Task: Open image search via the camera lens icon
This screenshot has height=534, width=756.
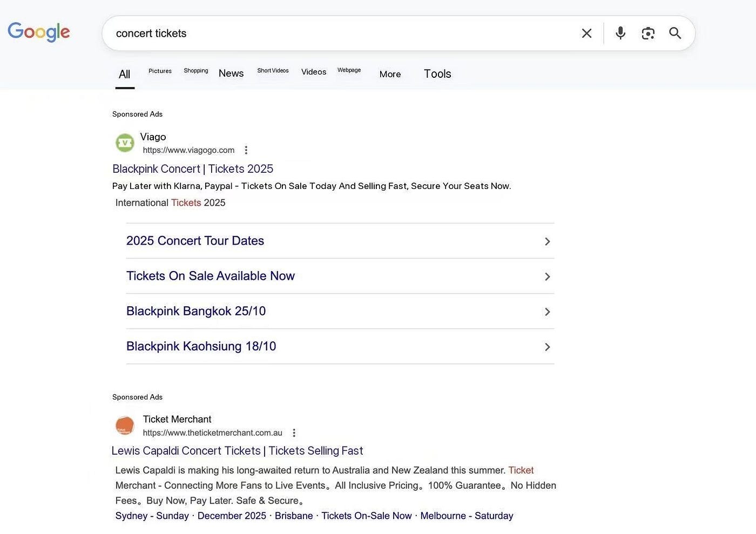Action: (x=648, y=33)
